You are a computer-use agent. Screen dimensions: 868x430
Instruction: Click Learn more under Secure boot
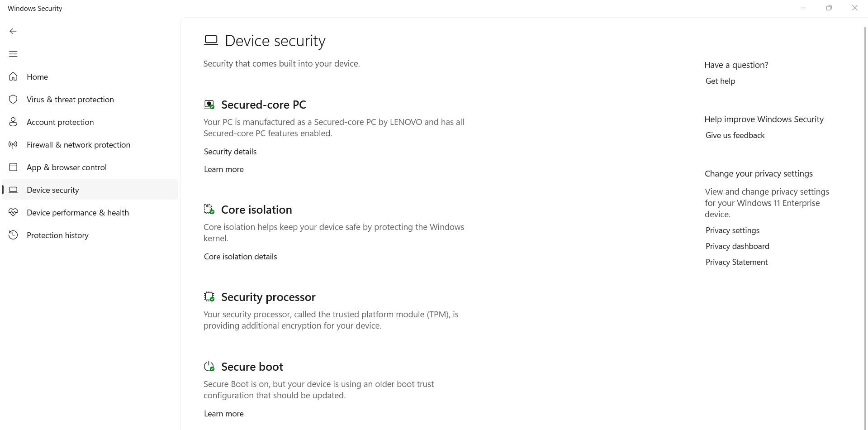pos(223,414)
